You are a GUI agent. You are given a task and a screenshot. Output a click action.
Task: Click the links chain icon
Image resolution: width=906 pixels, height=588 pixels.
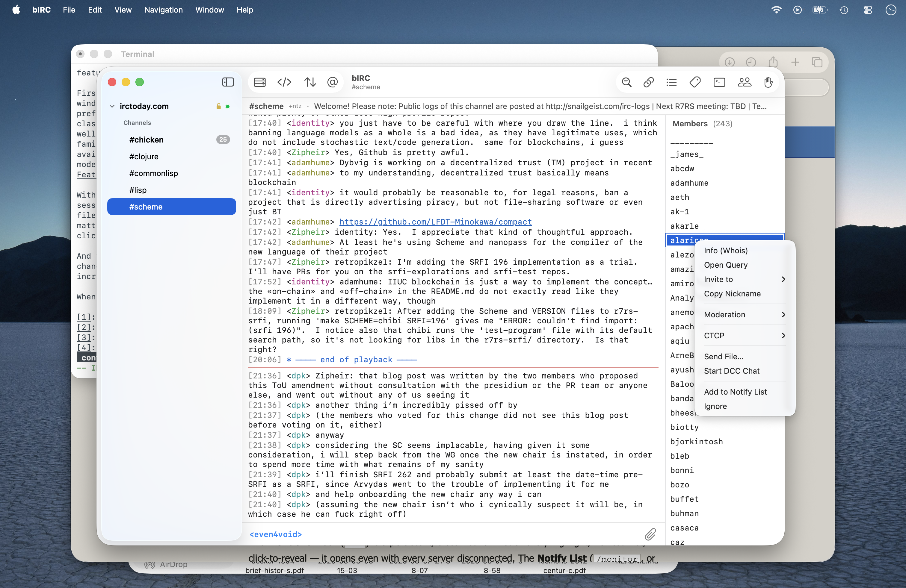(649, 82)
